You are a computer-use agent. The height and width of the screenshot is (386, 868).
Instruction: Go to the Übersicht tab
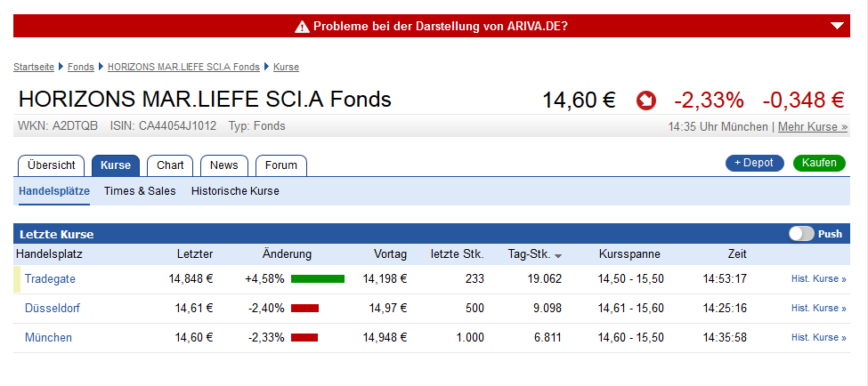point(51,165)
